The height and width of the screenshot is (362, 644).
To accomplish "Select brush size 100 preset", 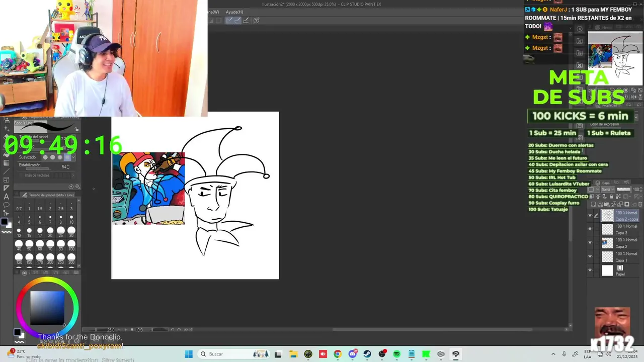I will (x=71, y=246).
